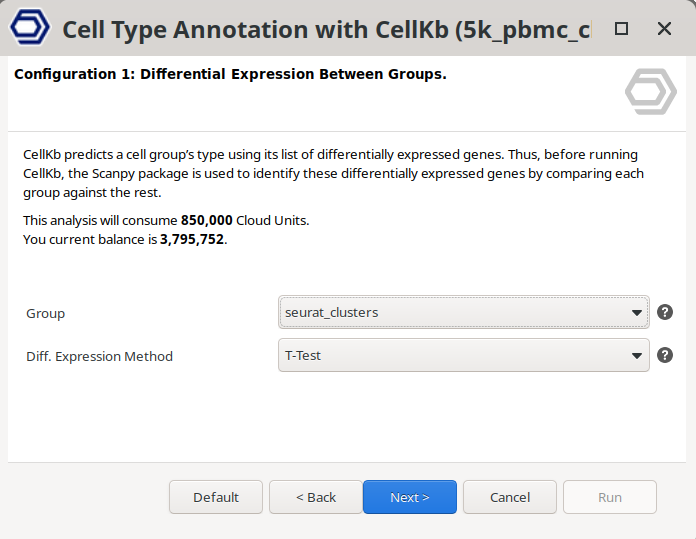Click the greyed-out Run button
This screenshot has height=539, width=696.
610,497
